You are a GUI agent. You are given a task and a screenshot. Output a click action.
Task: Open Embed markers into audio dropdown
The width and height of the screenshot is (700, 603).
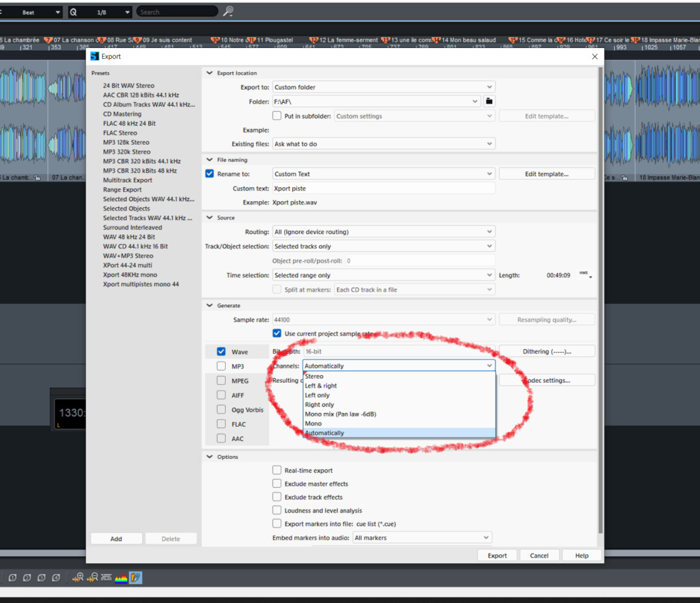(422, 537)
